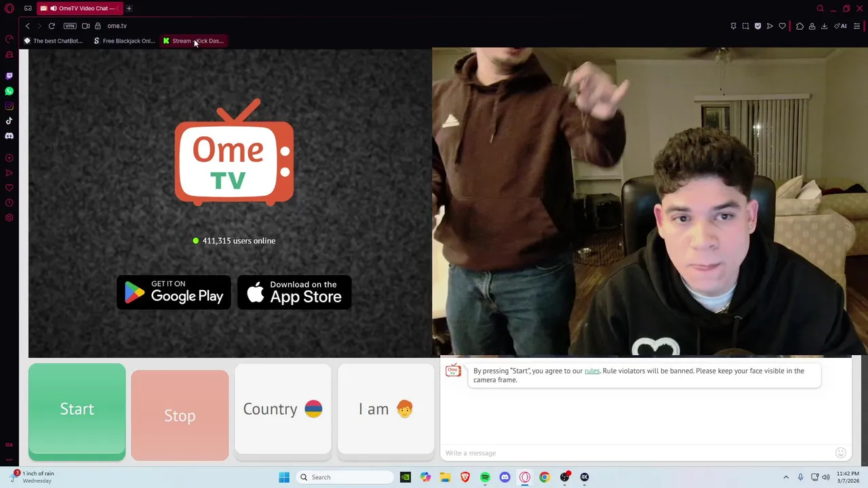The height and width of the screenshot is (488, 868).
Task: Toggle the ad blocker shield icon
Action: (x=757, y=26)
